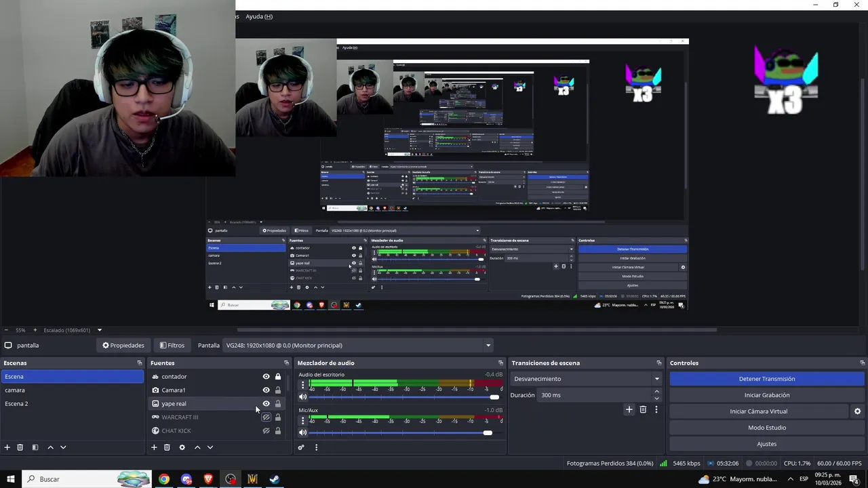Unlock the contador source
868x488 pixels.
coord(278,377)
